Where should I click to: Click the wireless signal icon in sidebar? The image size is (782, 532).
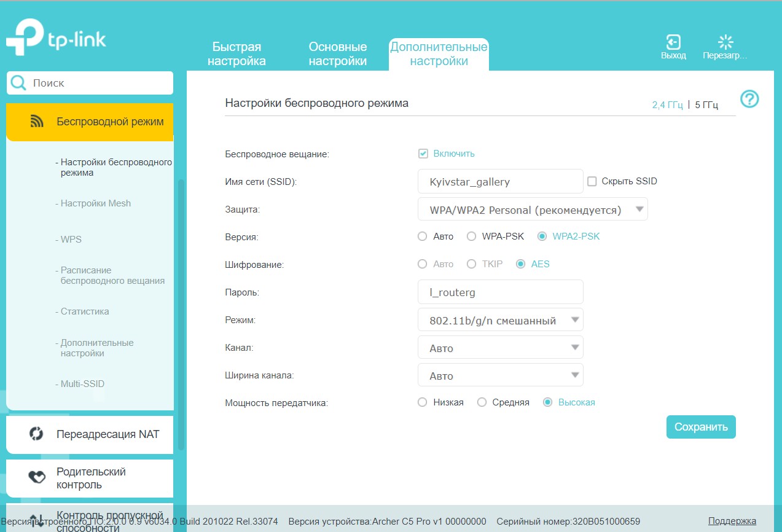37,122
